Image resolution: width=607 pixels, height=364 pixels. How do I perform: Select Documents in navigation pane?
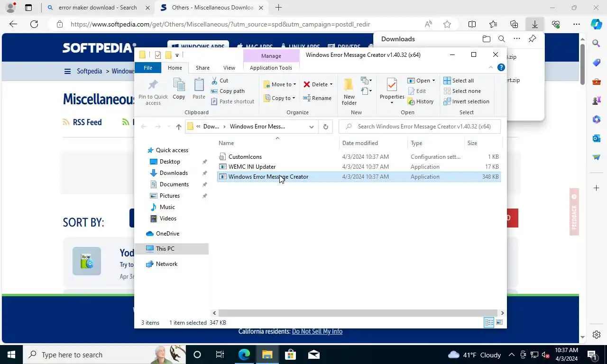(x=174, y=184)
